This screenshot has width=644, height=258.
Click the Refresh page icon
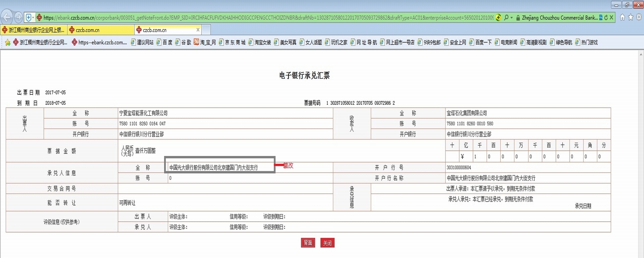(x=606, y=18)
